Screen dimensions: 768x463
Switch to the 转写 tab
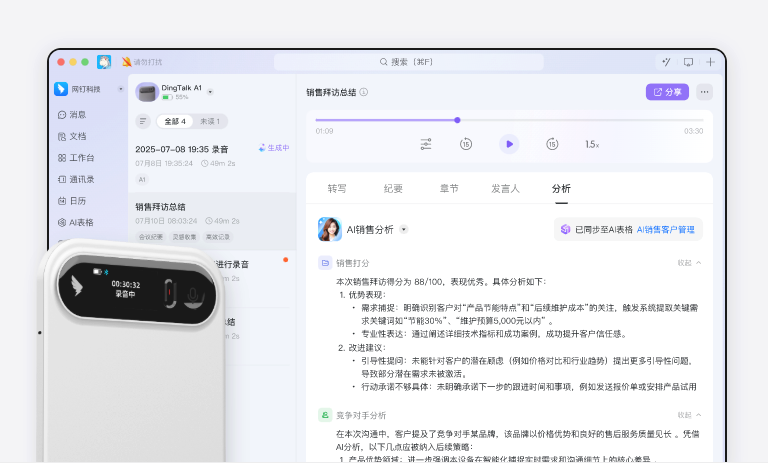337,188
